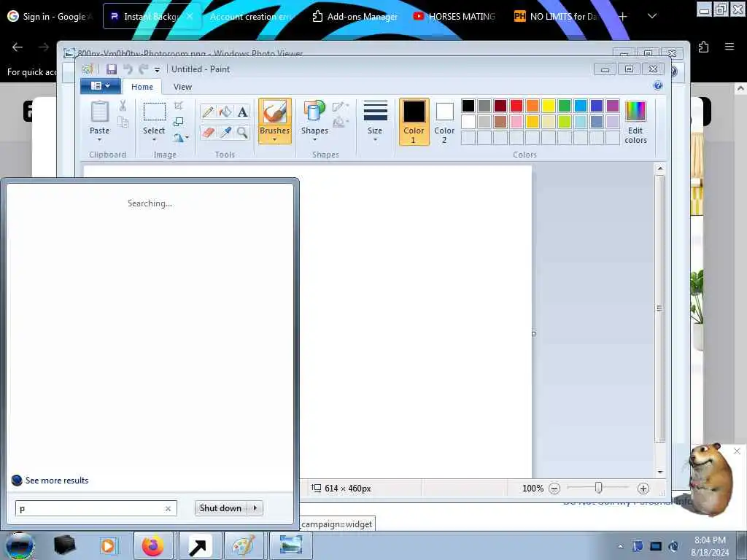Pick the yellow color swatch
This screenshot has width=747, height=560.
point(549,105)
